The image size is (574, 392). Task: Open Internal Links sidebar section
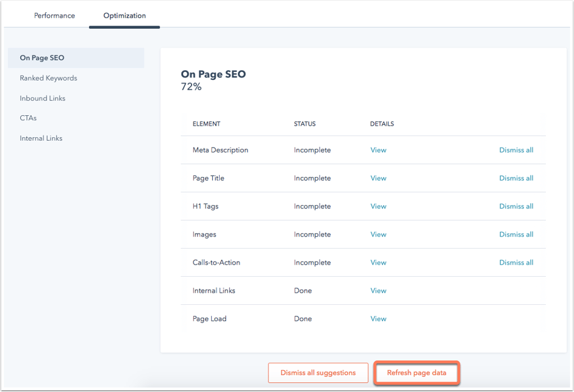pos(41,138)
